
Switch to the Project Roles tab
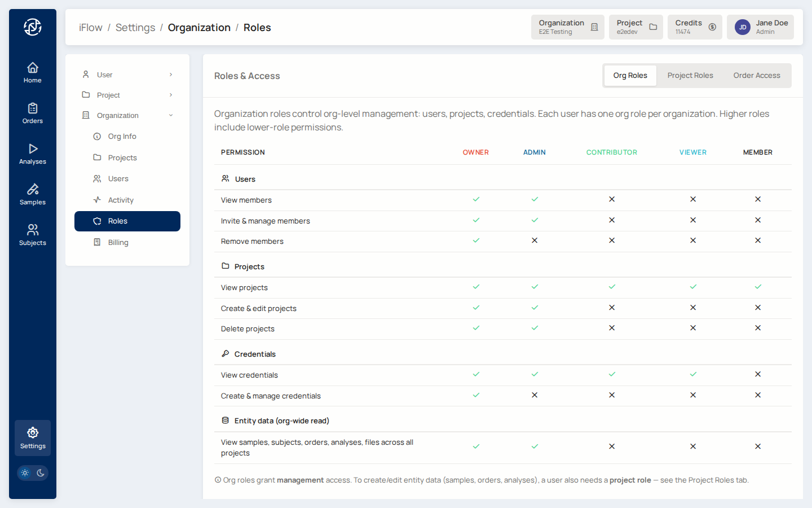pos(690,76)
